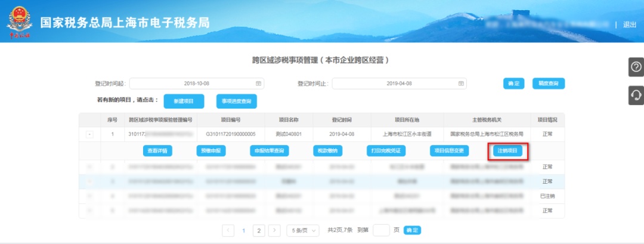Click the page number jump input field
644x244 pixels.
click(x=381, y=230)
